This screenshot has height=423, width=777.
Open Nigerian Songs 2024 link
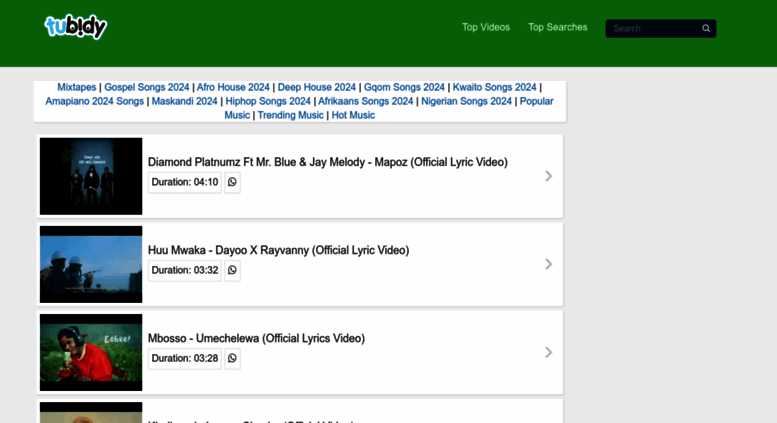(466, 101)
